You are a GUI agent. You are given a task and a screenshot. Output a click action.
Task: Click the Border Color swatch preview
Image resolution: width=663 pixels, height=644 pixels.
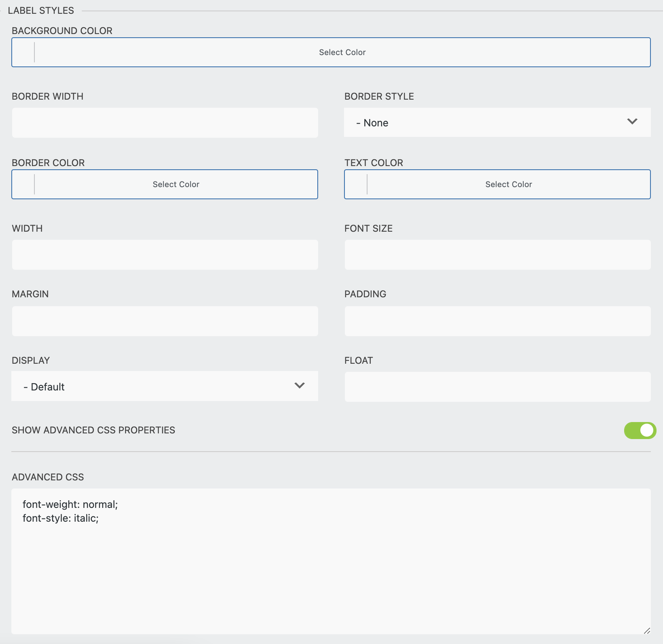23,184
